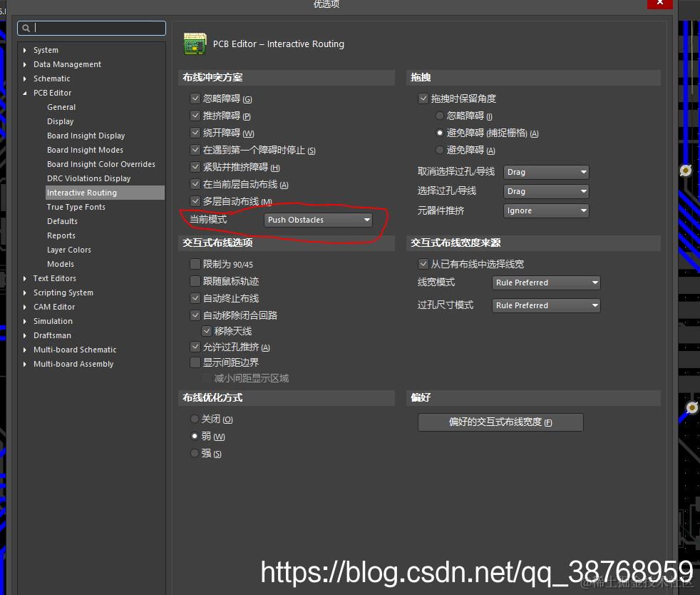Image resolution: width=700 pixels, height=595 pixels.
Task: Open the Layer Colors page
Action: (68, 250)
